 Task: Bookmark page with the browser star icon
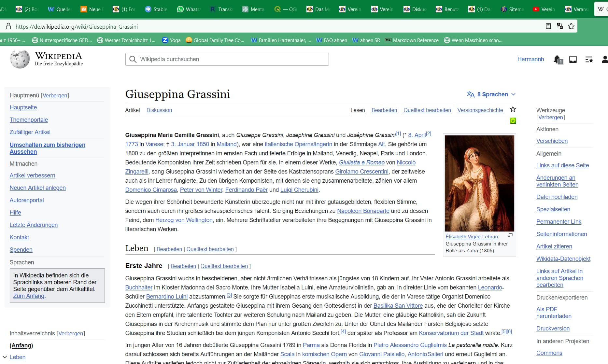(571, 26)
